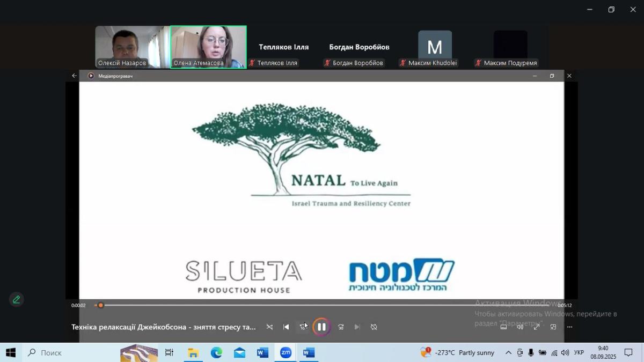
Task: Go to previous track
Action: point(286,327)
